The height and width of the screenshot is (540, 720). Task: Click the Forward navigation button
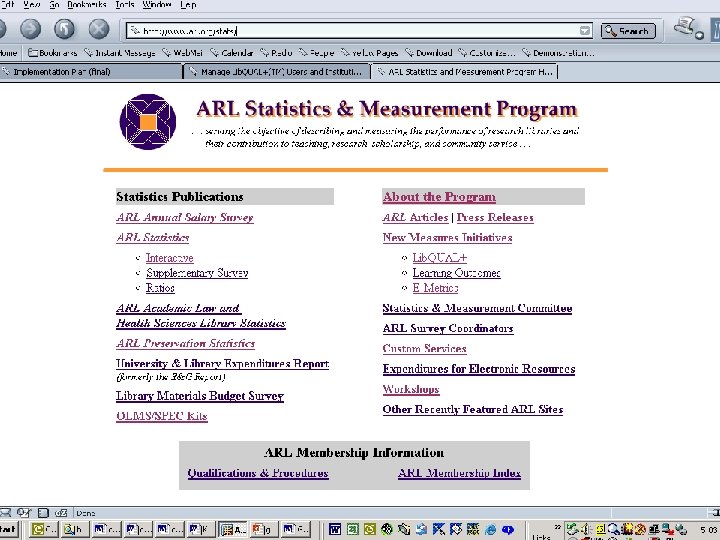tap(30, 29)
